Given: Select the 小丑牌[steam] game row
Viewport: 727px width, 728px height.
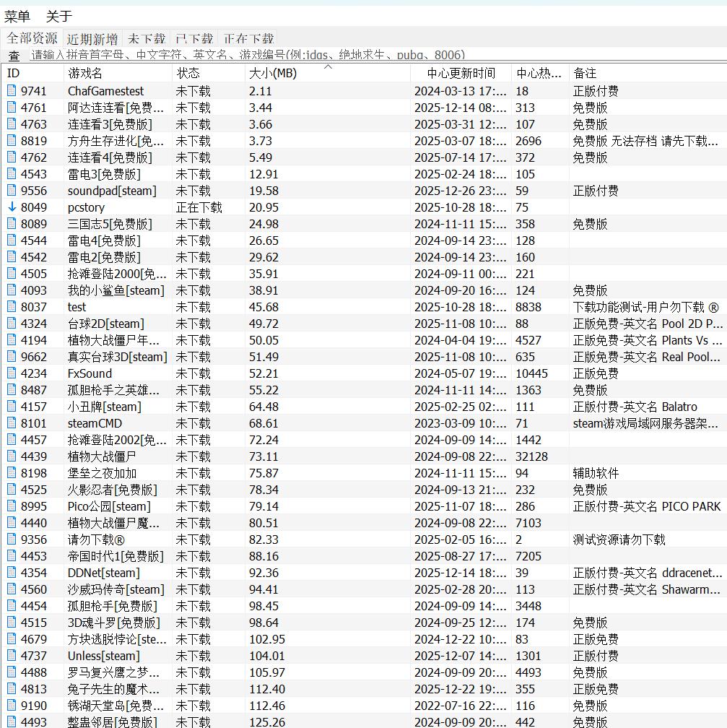Looking at the screenshot, I should pyautogui.click(x=105, y=407).
